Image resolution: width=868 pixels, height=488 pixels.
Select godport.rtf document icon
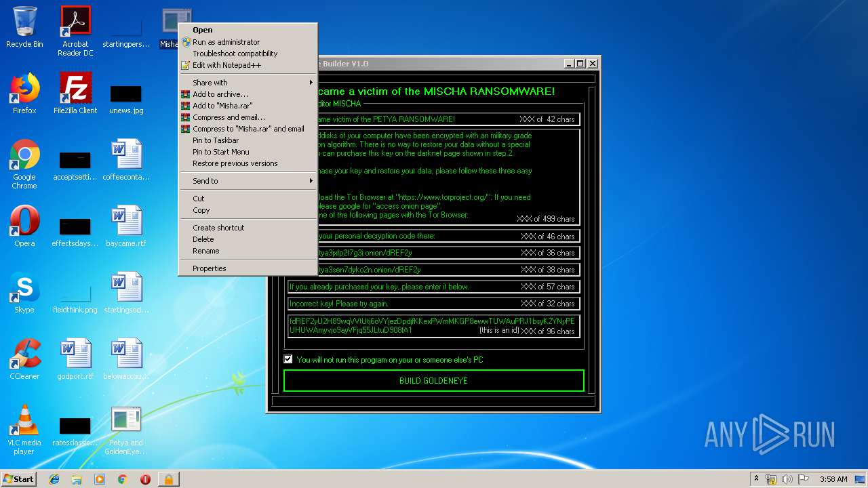tap(75, 359)
